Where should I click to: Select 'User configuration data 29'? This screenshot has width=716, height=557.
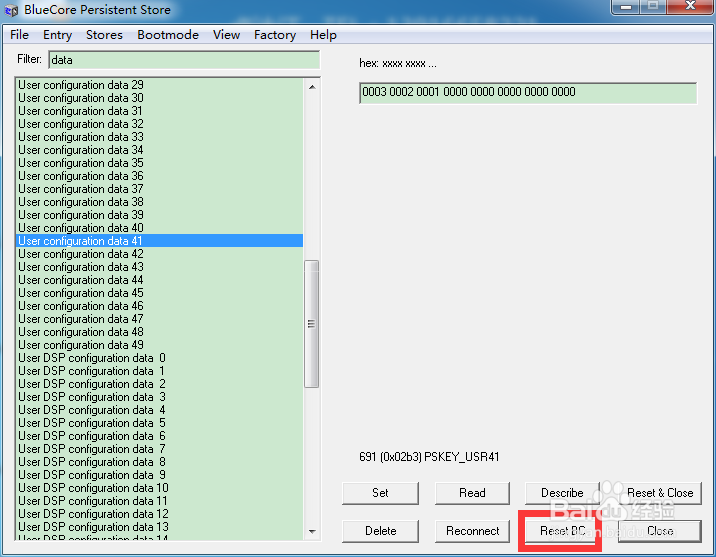[x=159, y=85]
